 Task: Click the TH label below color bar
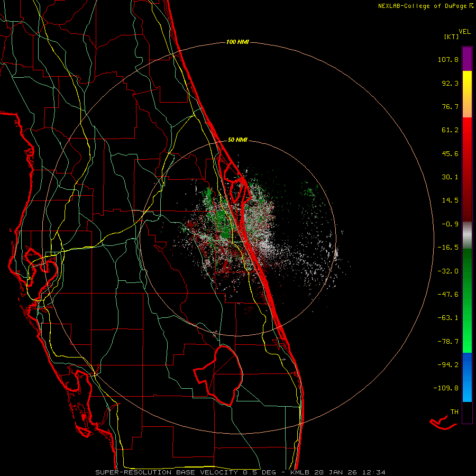pos(454,411)
